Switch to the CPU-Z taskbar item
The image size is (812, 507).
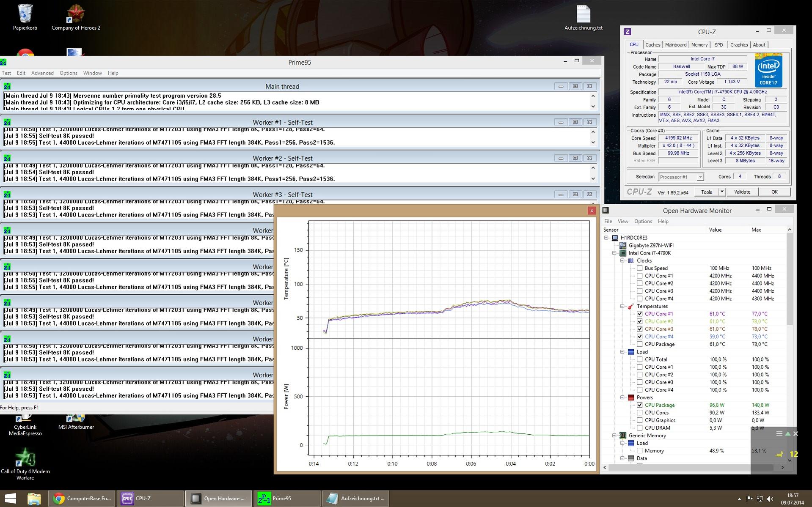pos(150,498)
